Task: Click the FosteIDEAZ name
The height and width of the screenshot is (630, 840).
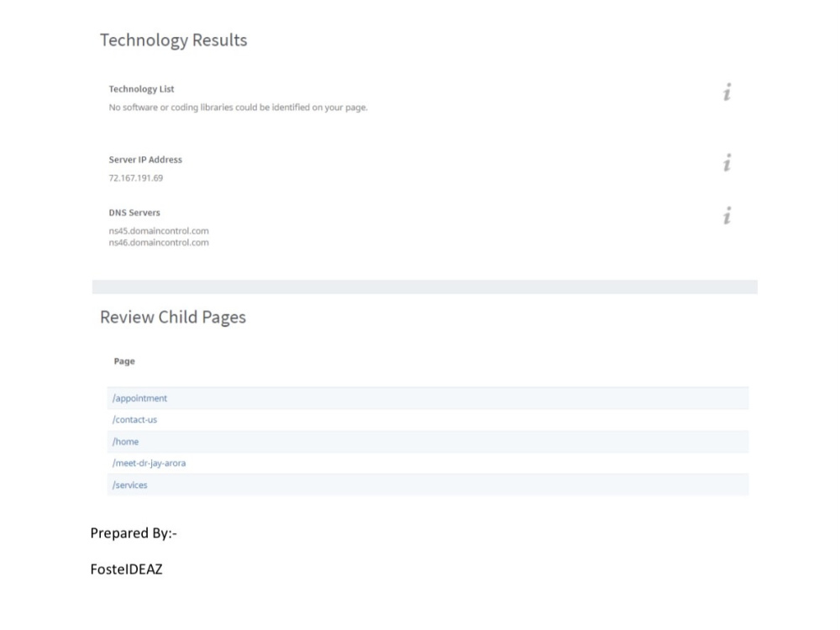Action: pyautogui.click(x=127, y=569)
